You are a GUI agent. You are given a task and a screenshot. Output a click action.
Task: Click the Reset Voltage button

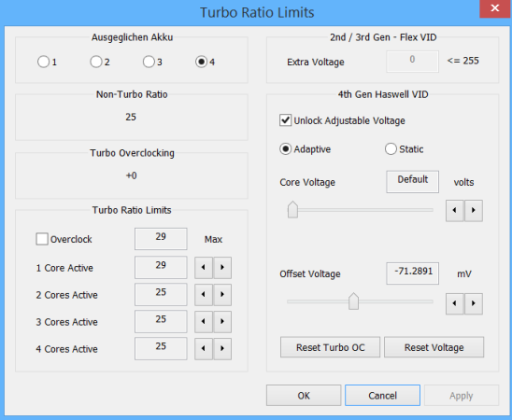pyautogui.click(x=434, y=347)
